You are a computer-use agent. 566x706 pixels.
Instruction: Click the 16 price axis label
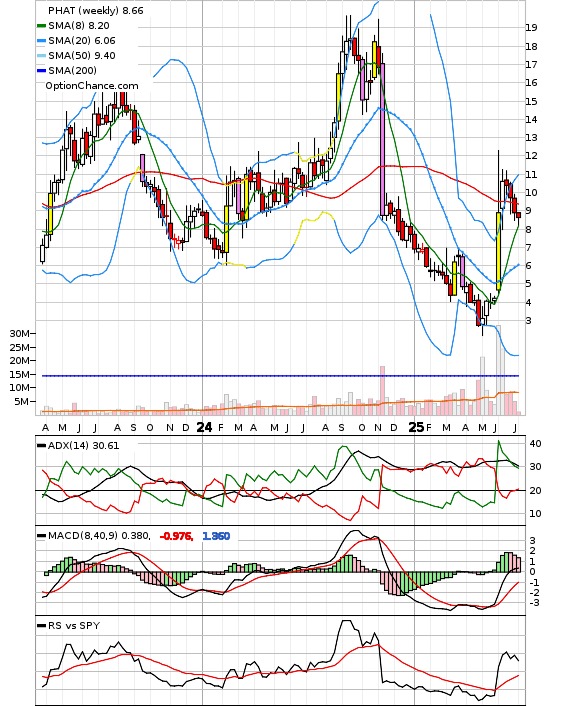click(531, 82)
